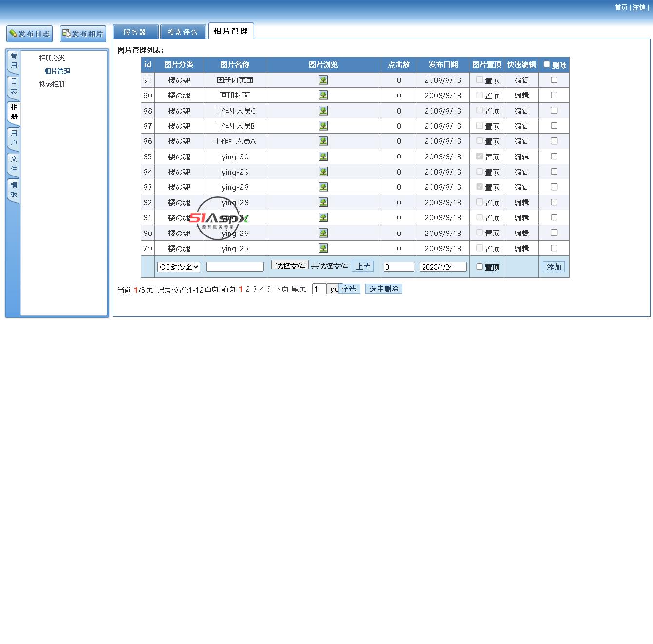Screen dimensions: 653x644
Task: Click the preview icon in row id 83
Action: click(x=323, y=187)
